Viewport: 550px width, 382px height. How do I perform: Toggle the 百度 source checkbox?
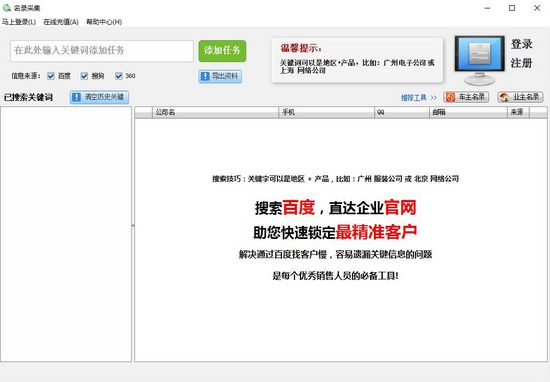click(x=51, y=76)
